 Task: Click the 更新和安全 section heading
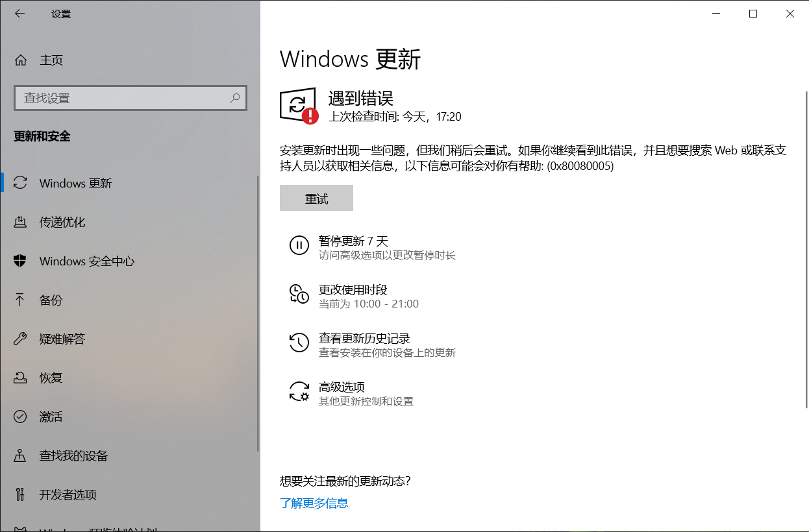click(x=42, y=136)
